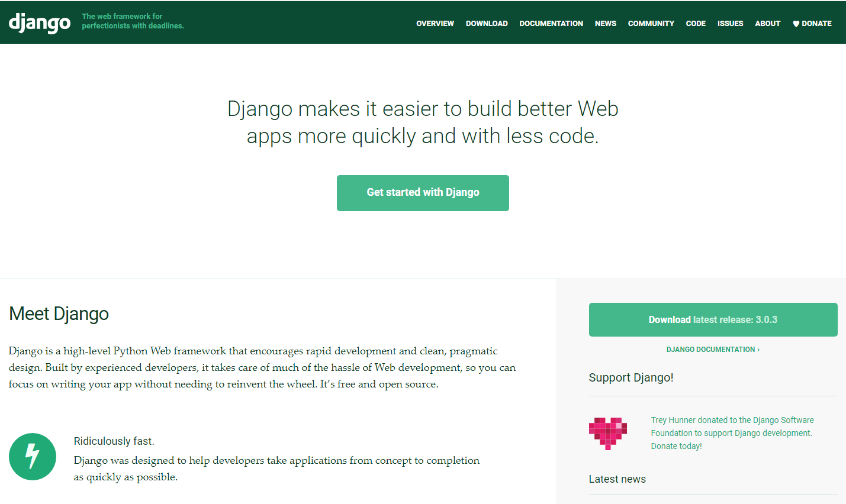Viewport: 846px width, 504px height.
Task: Open Documentation in the top nav
Action: [551, 24]
